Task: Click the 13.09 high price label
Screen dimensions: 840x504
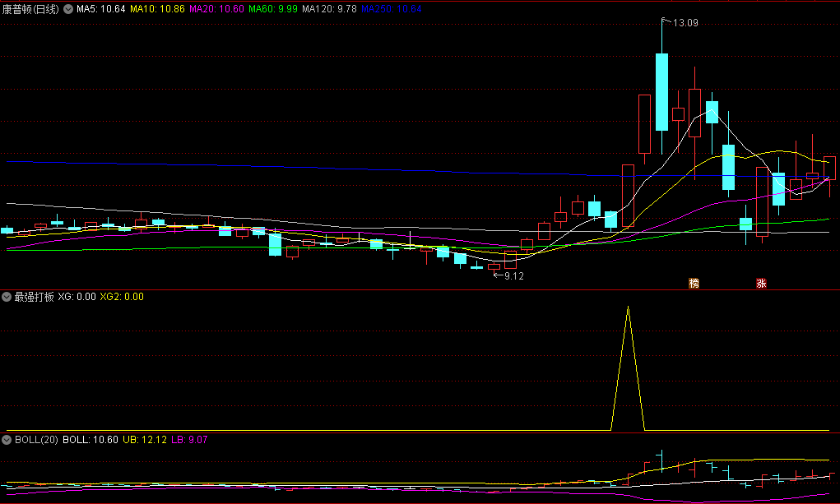Action: (x=685, y=23)
